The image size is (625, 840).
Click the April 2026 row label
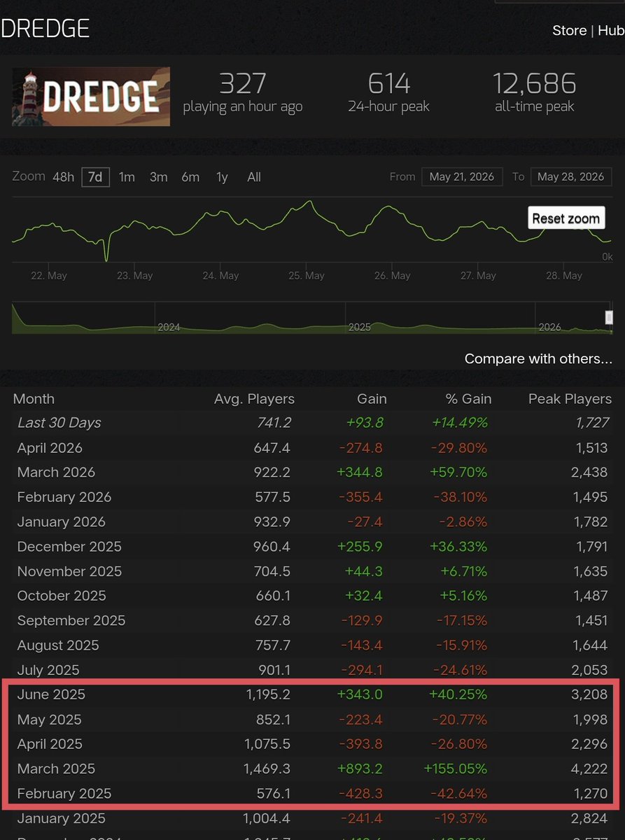pyautogui.click(x=50, y=448)
